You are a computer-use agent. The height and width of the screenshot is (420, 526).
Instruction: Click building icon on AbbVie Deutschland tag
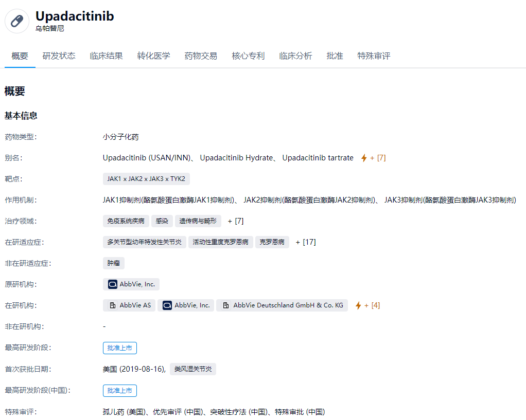coord(226,305)
